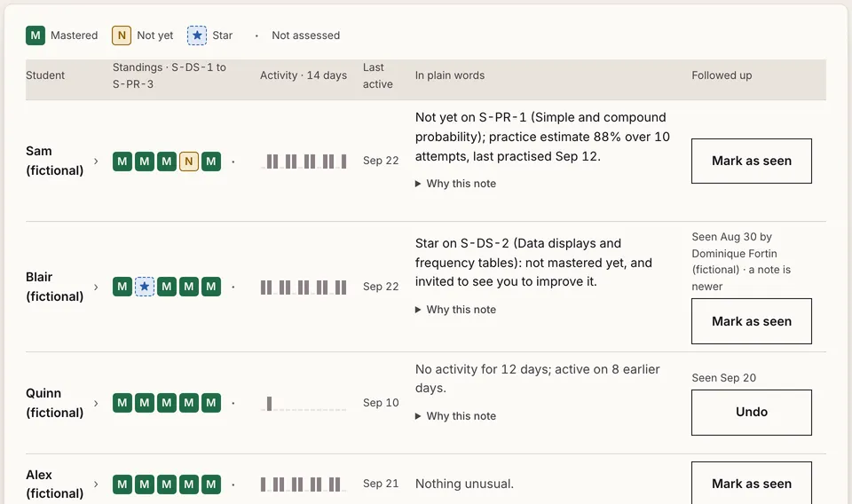Viewport: 852px width, 504px height.
Task: Select Quinn's fifth standing badge
Action: coord(211,403)
